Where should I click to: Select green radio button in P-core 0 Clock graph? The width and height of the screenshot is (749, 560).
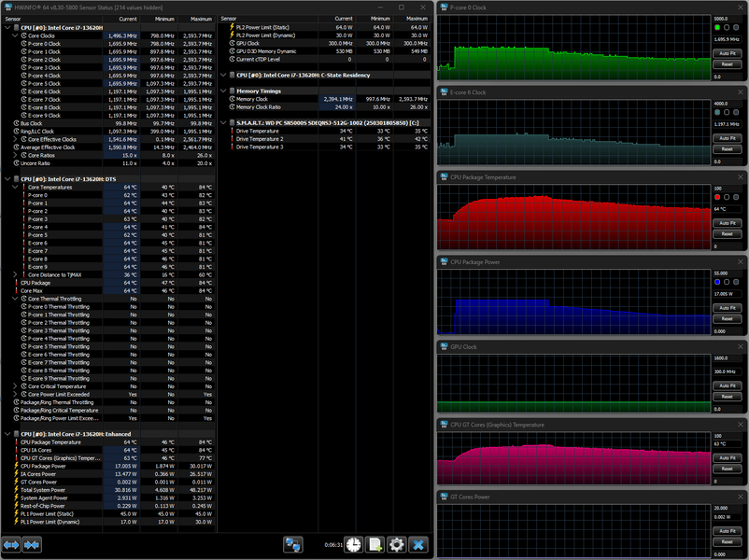[716, 27]
